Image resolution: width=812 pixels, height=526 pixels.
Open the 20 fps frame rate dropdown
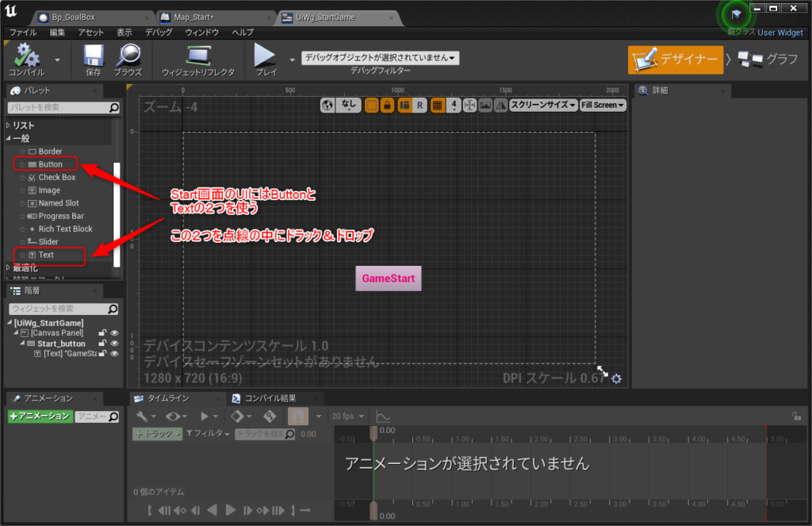coord(347,416)
